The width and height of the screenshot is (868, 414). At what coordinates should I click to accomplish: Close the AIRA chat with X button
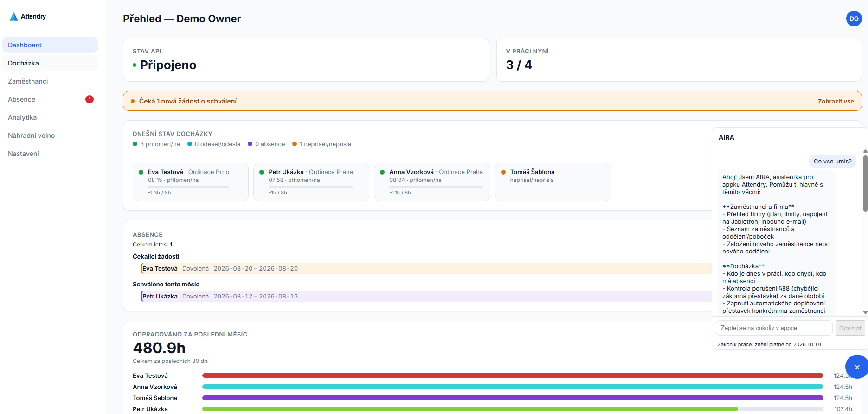(x=857, y=367)
